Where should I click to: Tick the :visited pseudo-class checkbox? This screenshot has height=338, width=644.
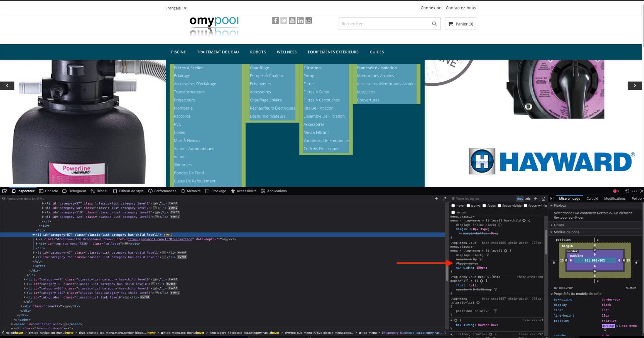[453, 212]
